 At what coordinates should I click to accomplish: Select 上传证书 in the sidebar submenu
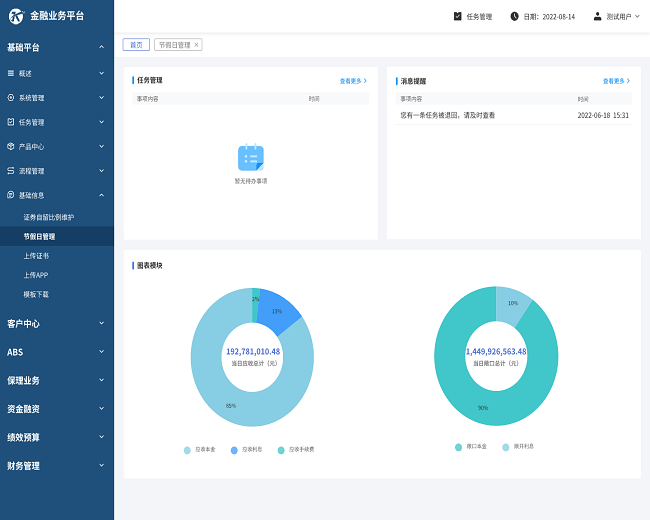[36, 256]
